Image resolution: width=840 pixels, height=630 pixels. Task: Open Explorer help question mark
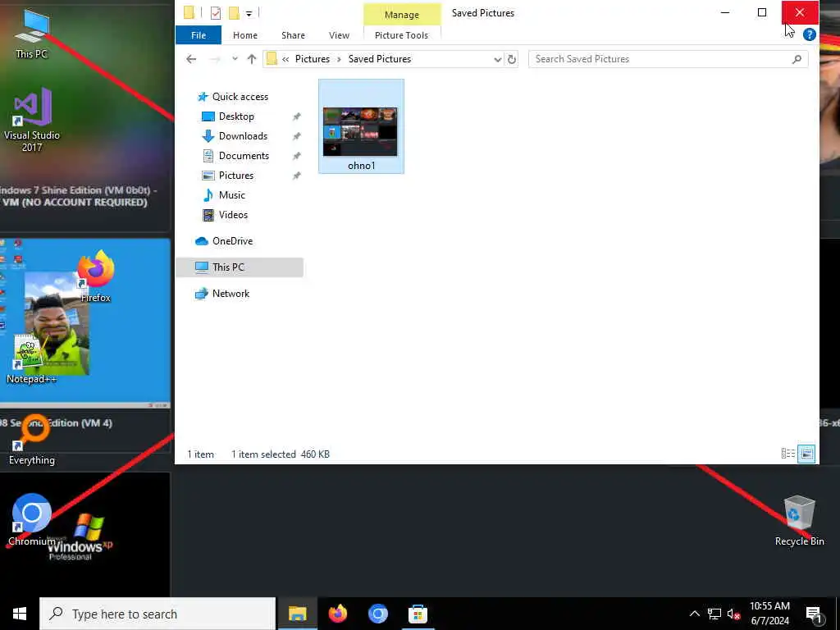point(810,34)
